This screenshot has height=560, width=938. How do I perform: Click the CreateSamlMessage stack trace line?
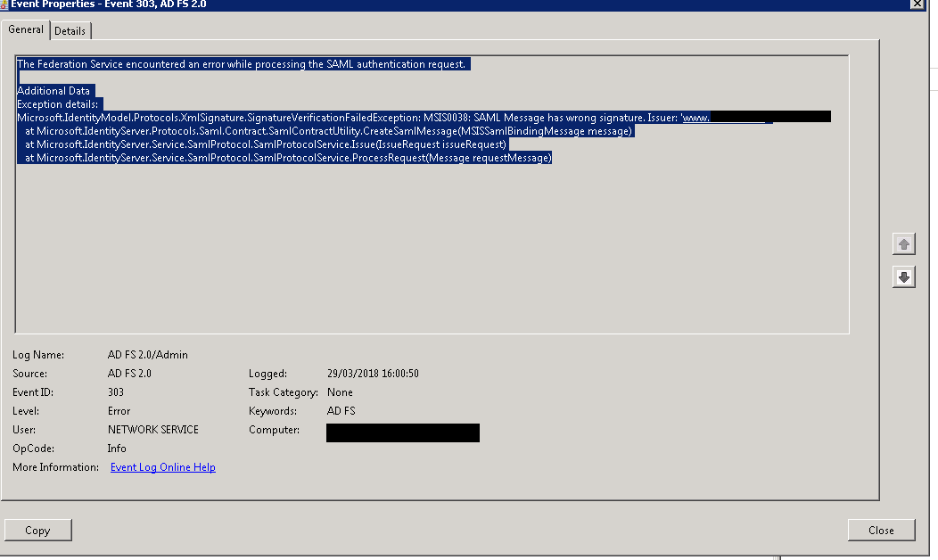(328, 131)
